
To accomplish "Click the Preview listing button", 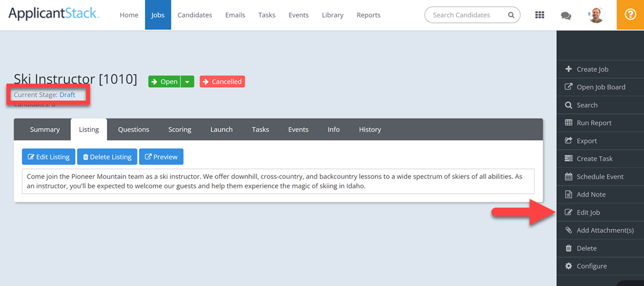I will 161,157.
